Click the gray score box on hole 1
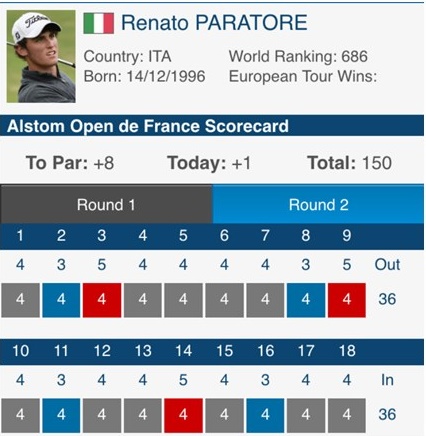Image resolution: width=426 pixels, height=436 pixels. (x=20, y=300)
